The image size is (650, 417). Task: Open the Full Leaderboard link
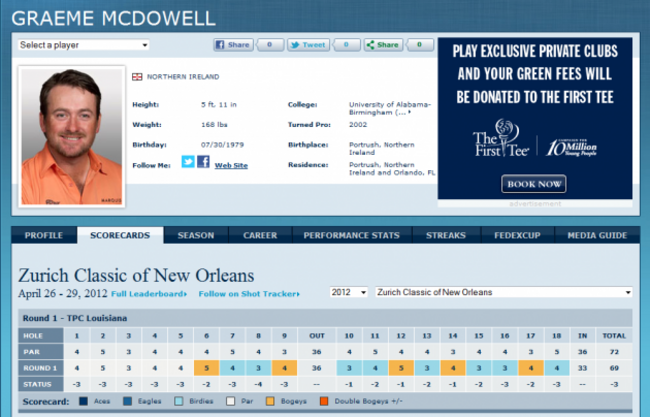tap(150, 294)
